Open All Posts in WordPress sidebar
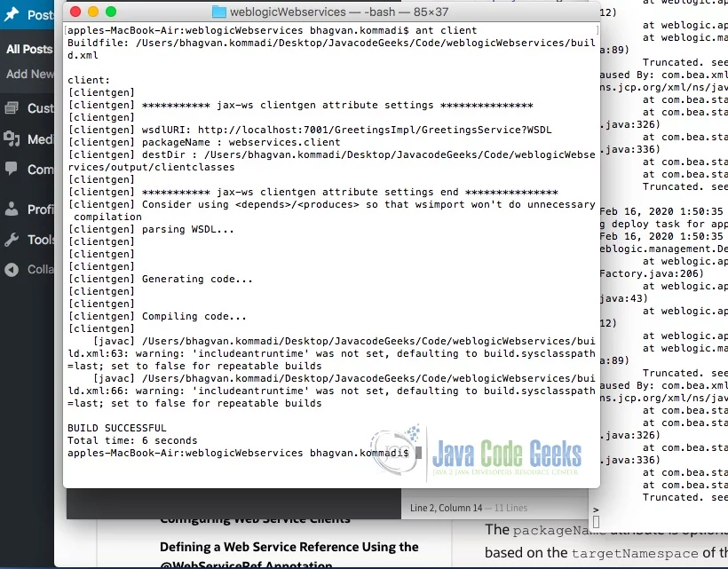 point(29,49)
